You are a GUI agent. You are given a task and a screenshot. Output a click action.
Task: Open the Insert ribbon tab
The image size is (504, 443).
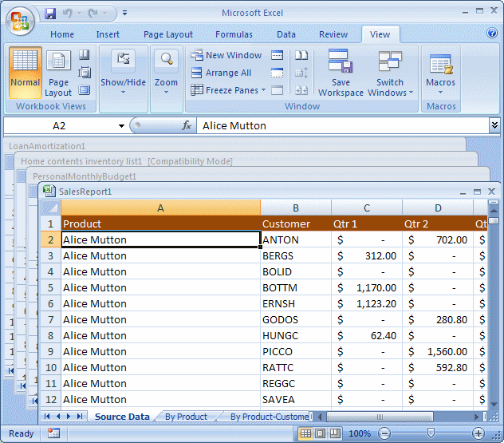(108, 34)
